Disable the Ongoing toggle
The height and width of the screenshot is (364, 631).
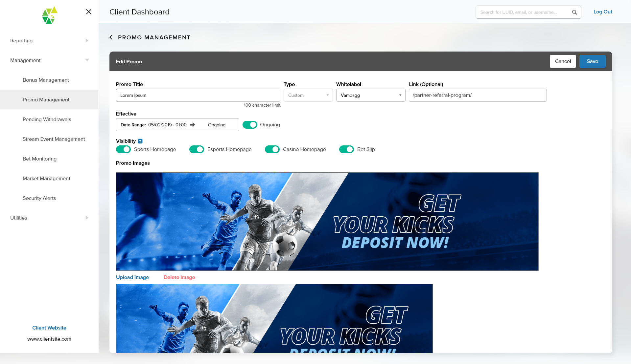(250, 125)
